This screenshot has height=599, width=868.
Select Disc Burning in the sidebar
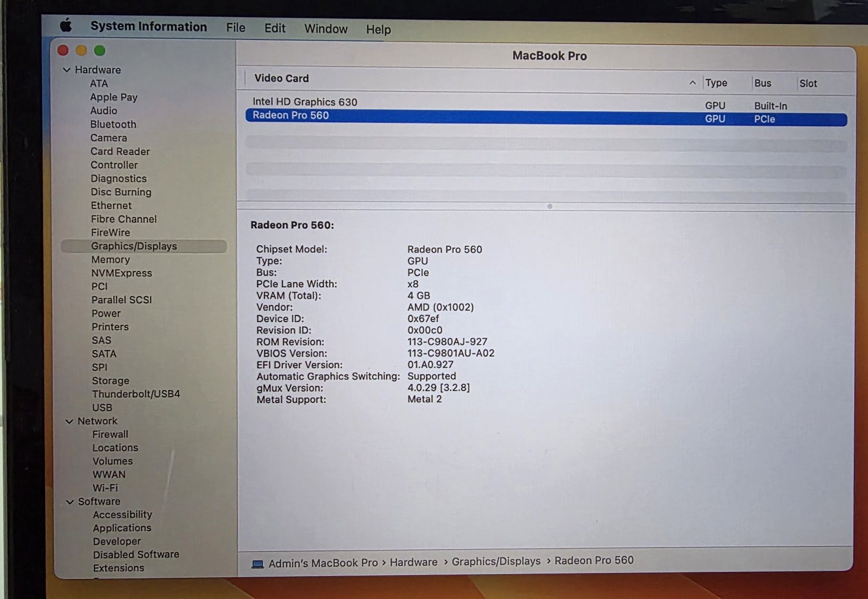pos(121,192)
